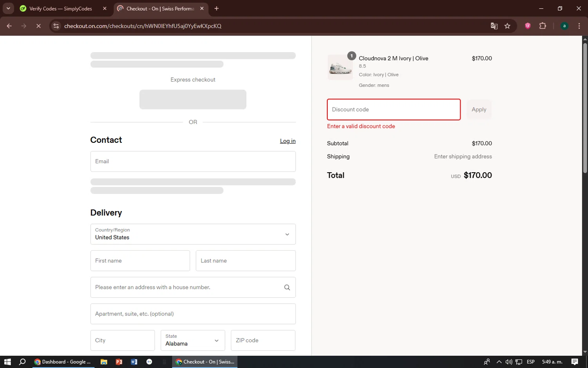The width and height of the screenshot is (588, 368).
Task: Open the Checkout - On Swiss taskbar item
Action: 205,362
